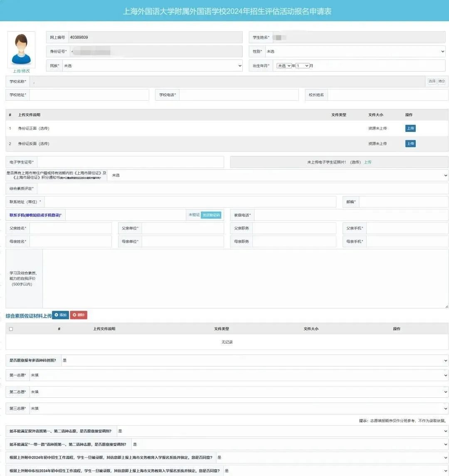
Task: Click the 学校地址 input field
Action: click(89, 95)
